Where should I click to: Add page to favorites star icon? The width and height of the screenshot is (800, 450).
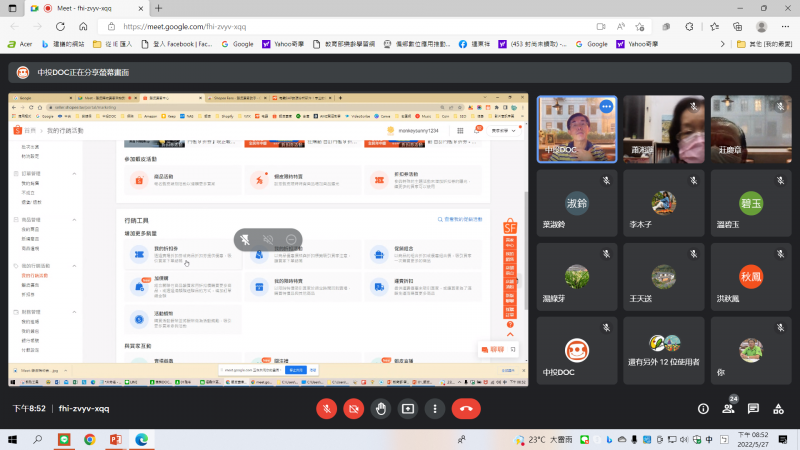point(640,27)
